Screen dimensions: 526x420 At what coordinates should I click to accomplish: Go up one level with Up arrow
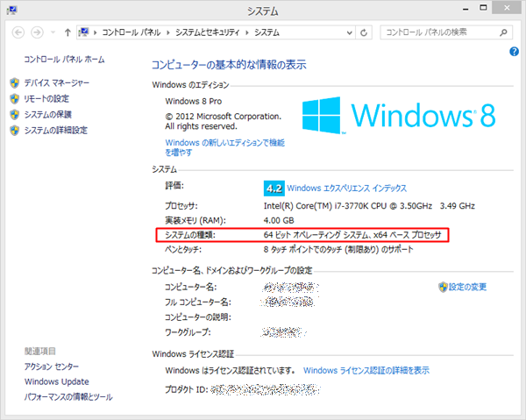[68, 32]
